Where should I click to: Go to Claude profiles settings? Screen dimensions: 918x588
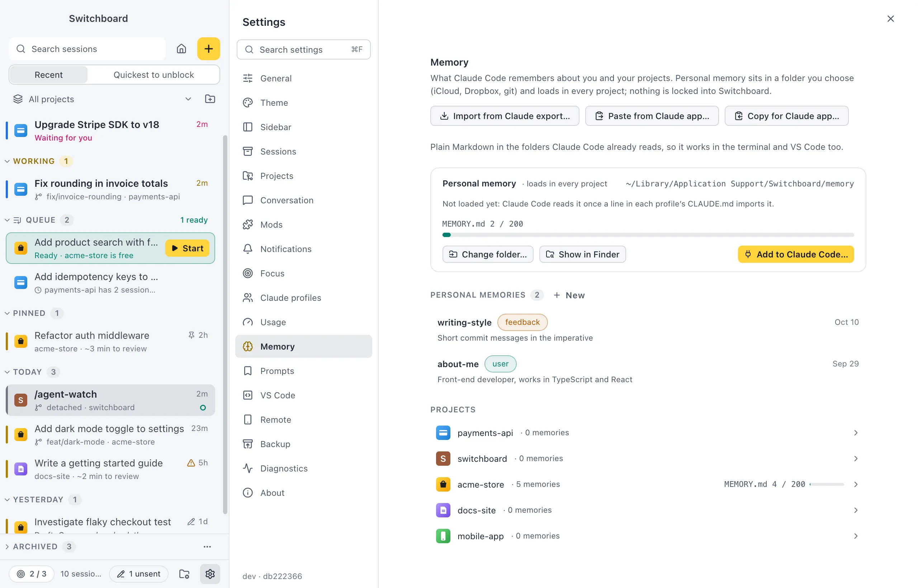point(304,298)
